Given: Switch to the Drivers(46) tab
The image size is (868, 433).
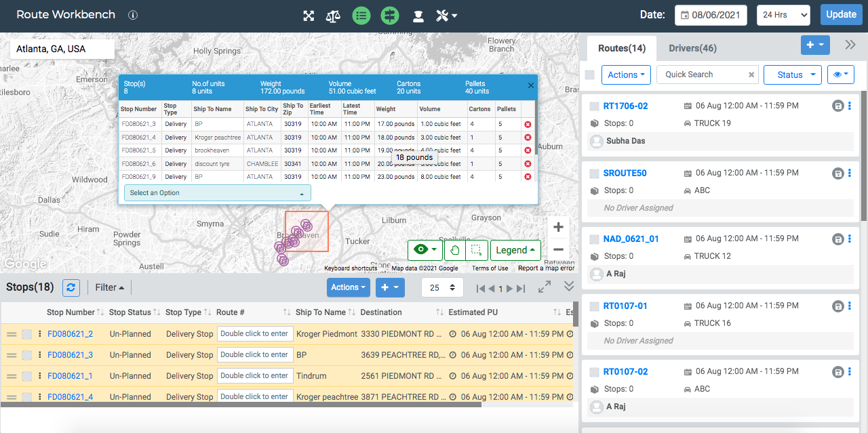Looking at the screenshot, I should click(x=692, y=48).
